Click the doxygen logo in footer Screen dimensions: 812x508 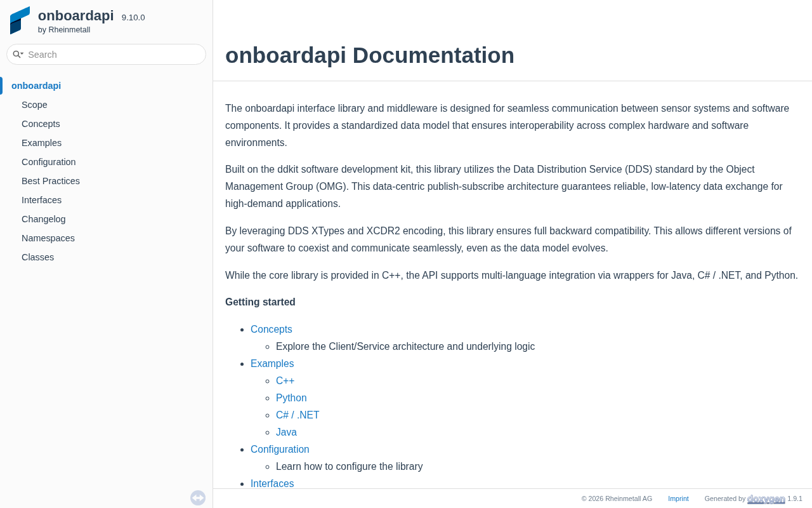(x=766, y=499)
